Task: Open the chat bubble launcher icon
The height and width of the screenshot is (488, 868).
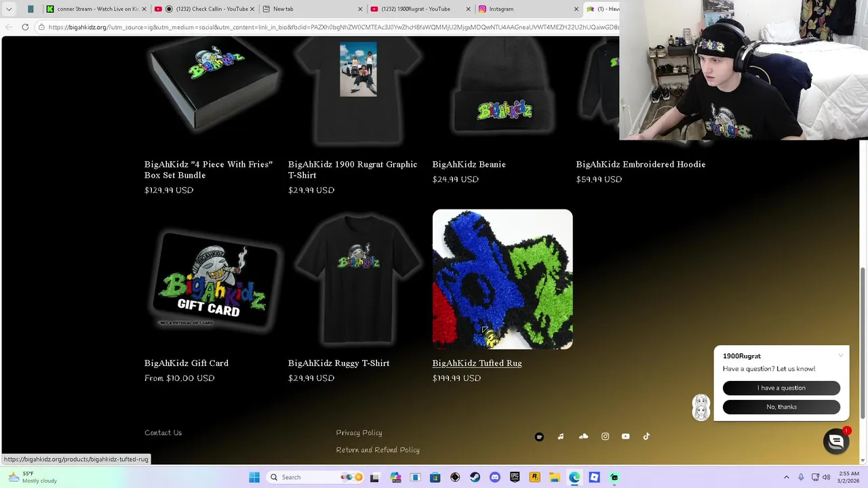Action: point(836,441)
